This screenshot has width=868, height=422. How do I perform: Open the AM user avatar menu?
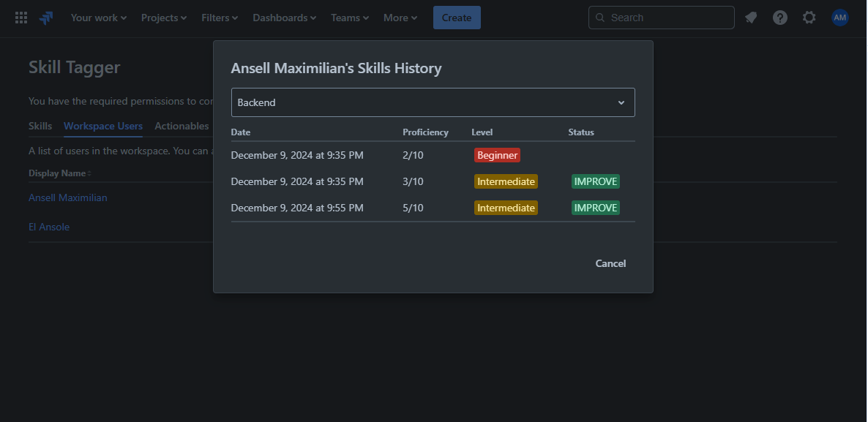pos(839,17)
